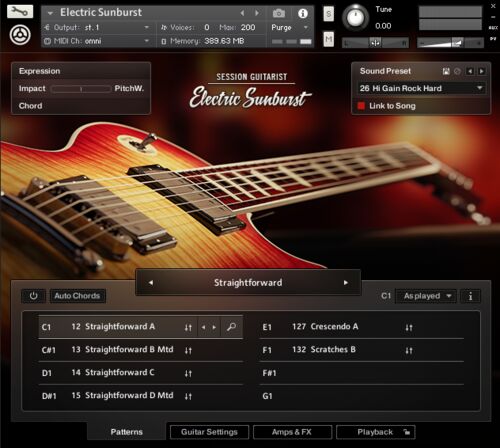The image size is (500, 448).
Task: Click the Tune 0.00 value
Action: pos(383,26)
